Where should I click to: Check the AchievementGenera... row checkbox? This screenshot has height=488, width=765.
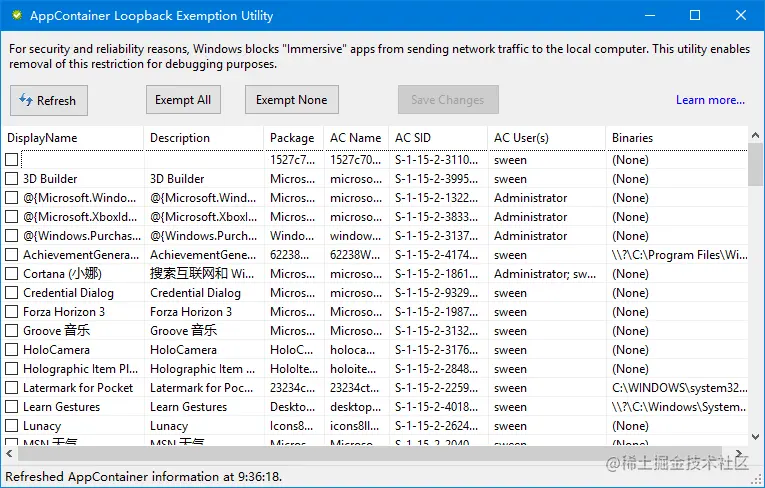(x=12, y=255)
